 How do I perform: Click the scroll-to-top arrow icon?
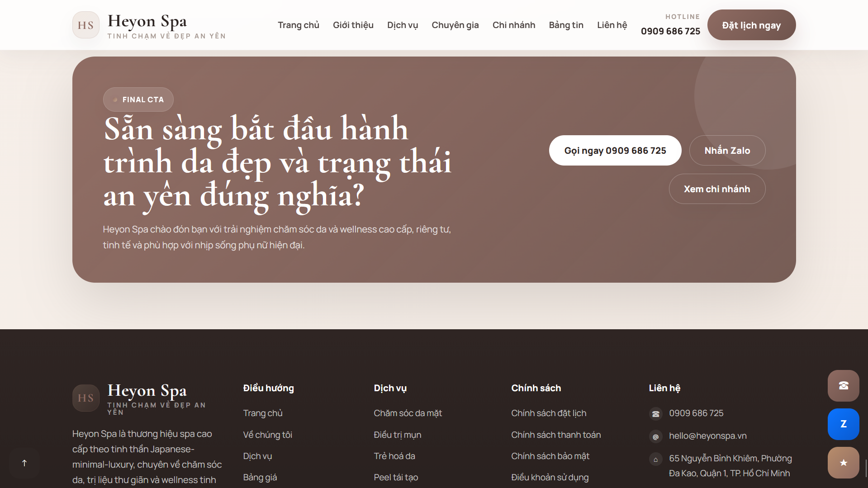[x=24, y=463]
